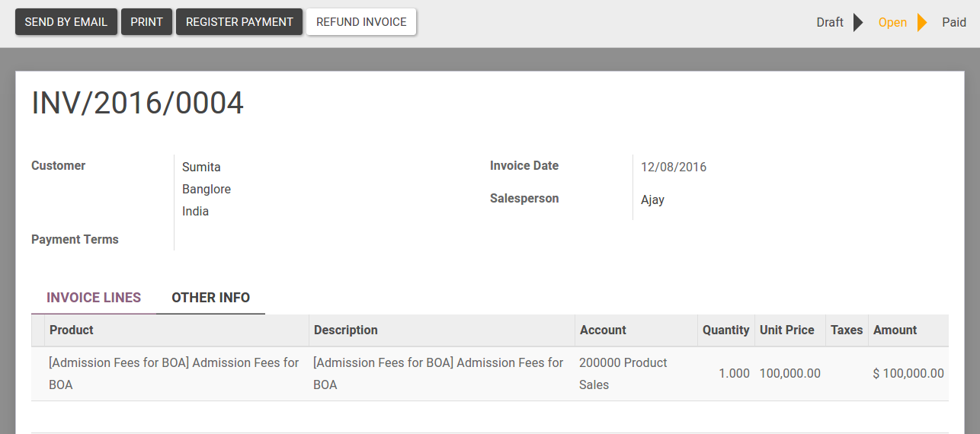This screenshot has height=434, width=980.
Task: Sort by the Amount column header
Action: coord(895,330)
